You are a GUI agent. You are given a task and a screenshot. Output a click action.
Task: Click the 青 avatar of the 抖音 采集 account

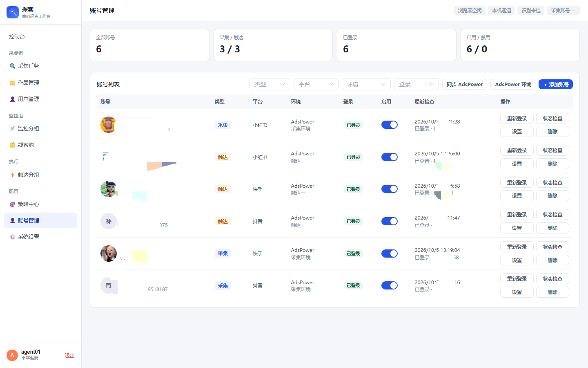pos(109,285)
